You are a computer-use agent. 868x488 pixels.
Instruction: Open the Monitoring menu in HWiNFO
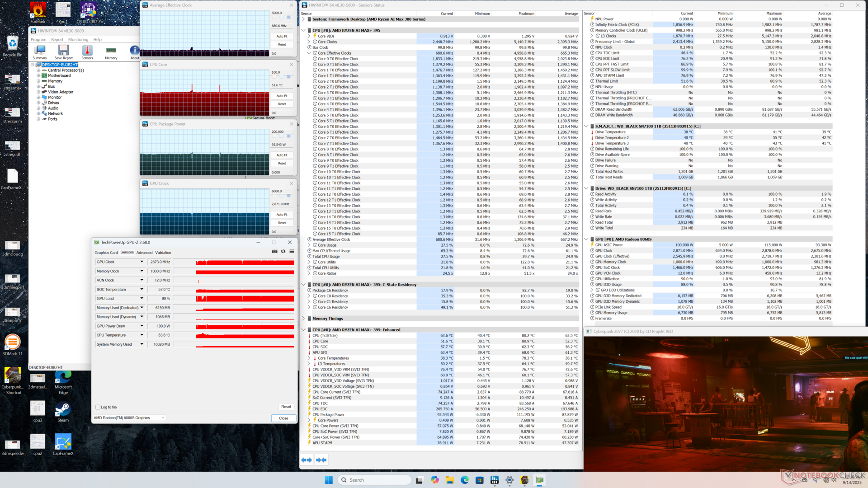(x=78, y=40)
